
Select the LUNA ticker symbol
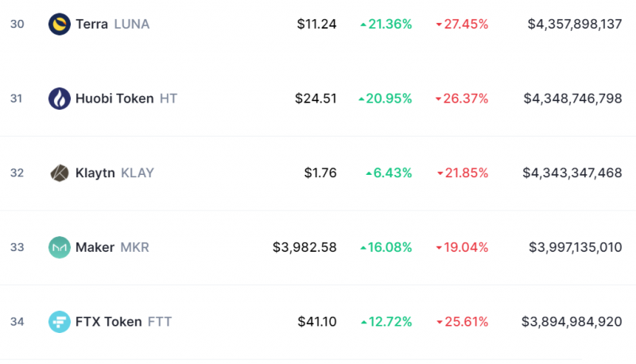click(132, 25)
